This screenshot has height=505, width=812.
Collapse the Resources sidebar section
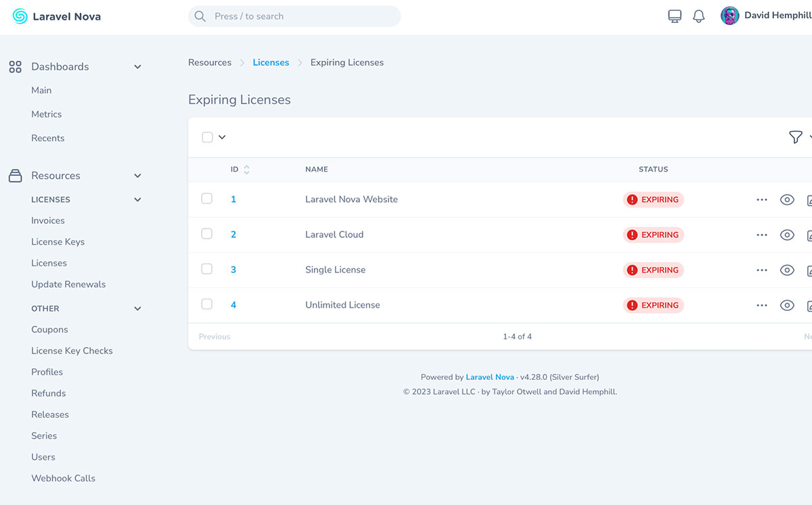click(x=137, y=176)
